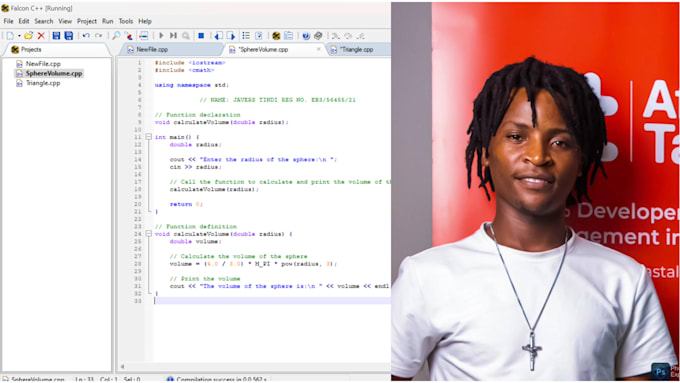Place cursor on empty line 33

[272, 301]
